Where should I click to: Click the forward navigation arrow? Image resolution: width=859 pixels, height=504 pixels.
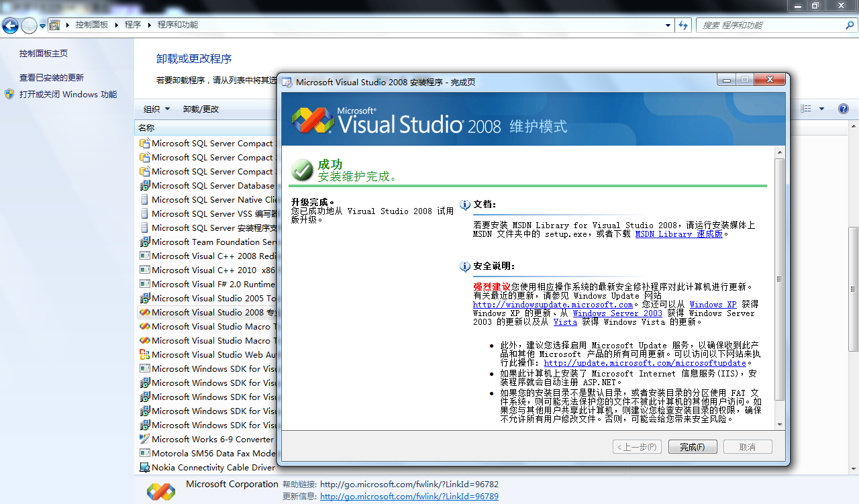(x=29, y=26)
